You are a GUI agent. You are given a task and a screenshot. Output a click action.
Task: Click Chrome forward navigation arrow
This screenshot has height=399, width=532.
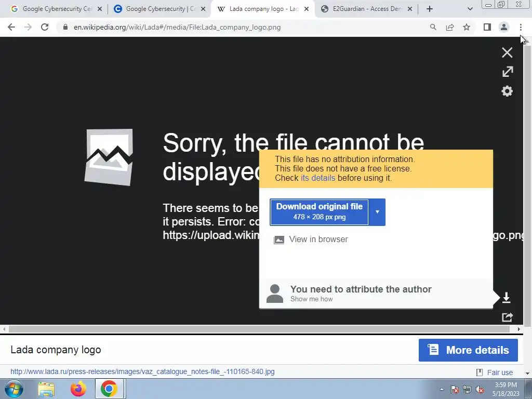point(28,27)
